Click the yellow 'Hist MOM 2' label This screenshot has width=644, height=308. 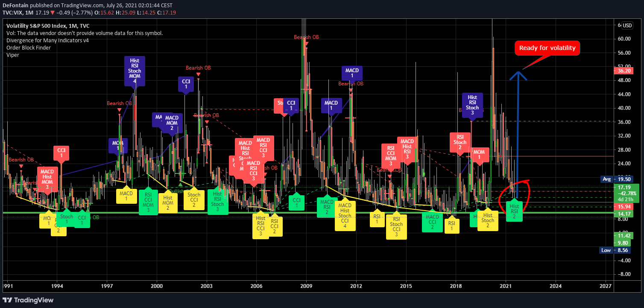pyautogui.click(x=168, y=203)
